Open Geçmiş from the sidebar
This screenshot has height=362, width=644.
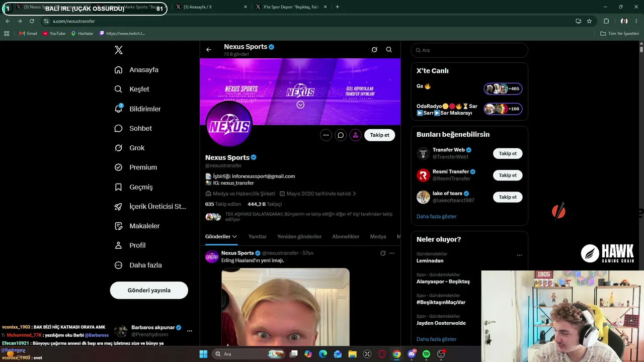point(133,187)
